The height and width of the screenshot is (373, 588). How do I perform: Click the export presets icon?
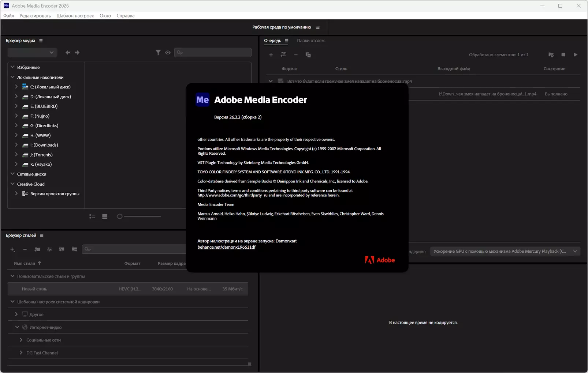pyautogui.click(x=74, y=249)
